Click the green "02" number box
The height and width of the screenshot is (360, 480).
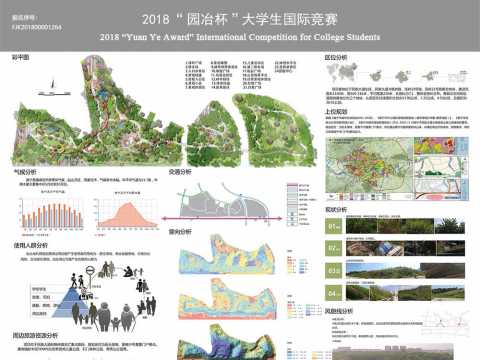pos(333,248)
